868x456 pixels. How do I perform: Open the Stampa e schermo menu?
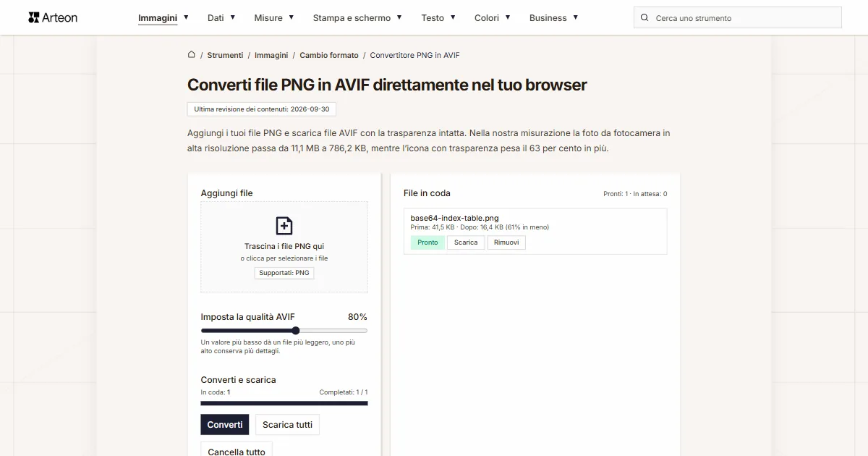click(x=352, y=17)
